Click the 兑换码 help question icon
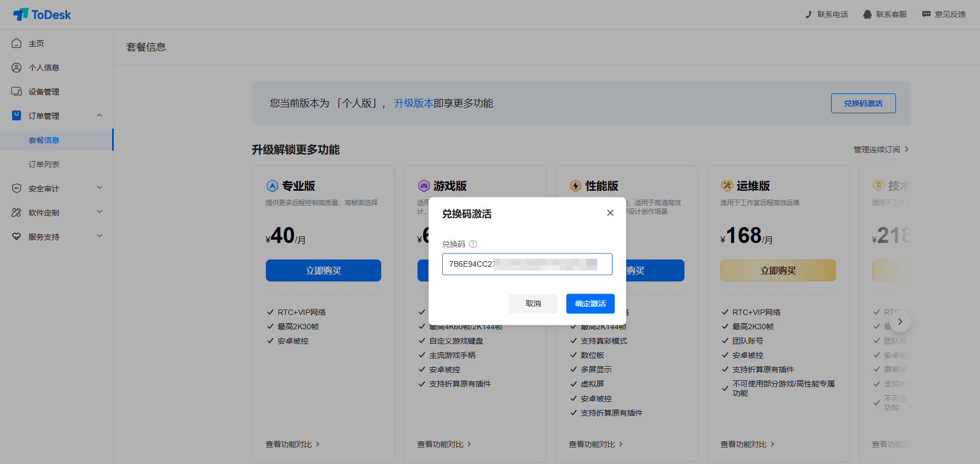 (473, 244)
